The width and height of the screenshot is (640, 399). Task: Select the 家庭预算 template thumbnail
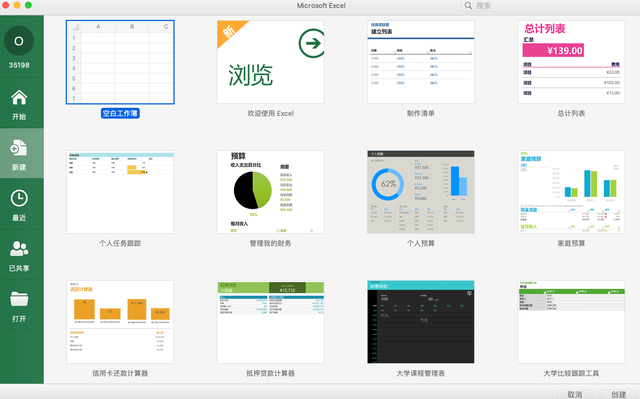571,192
